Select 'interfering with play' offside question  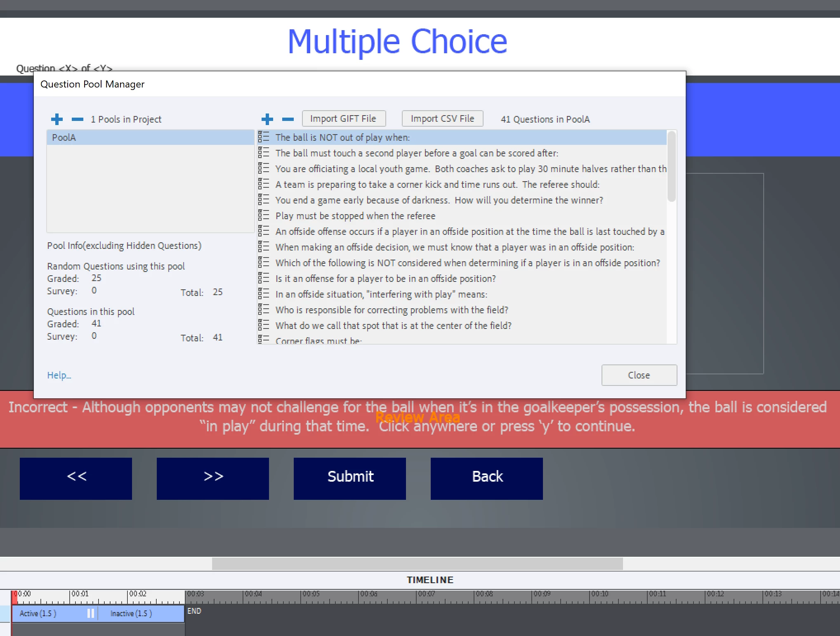pyautogui.click(x=381, y=294)
